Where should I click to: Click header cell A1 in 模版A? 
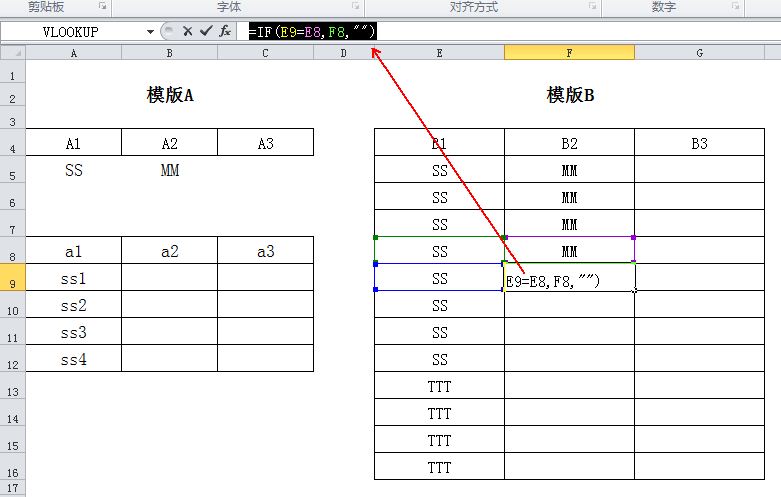[74, 142]
